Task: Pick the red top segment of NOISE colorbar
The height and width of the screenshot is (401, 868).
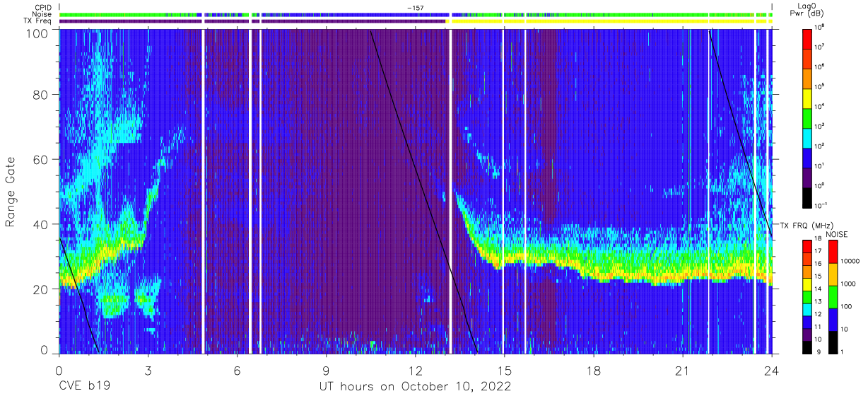Action: tap(832, 252)
